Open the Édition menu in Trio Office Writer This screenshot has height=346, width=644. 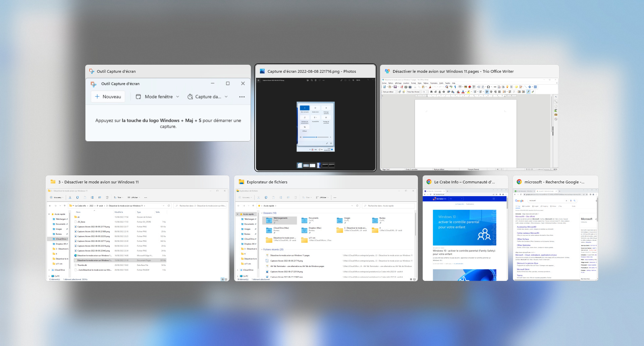pos(391,83)
